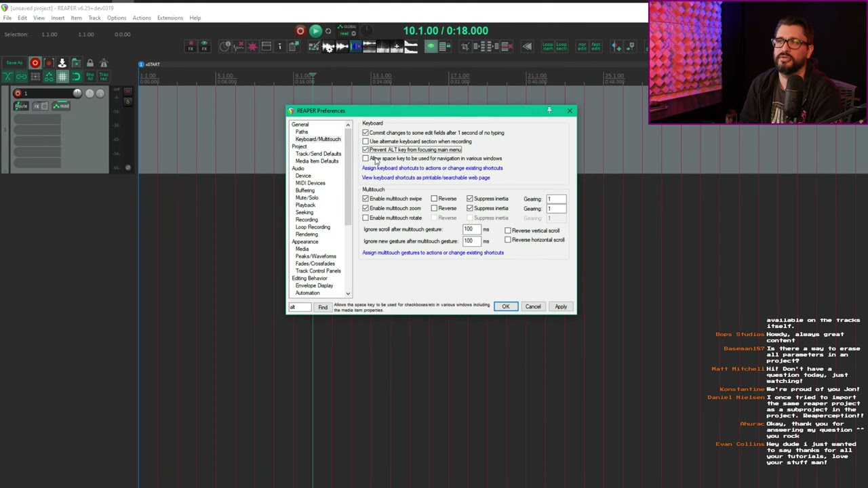Click the crop to selection toolbar icon
Screen dimensions: 868x488
click(x=465, y=46)
